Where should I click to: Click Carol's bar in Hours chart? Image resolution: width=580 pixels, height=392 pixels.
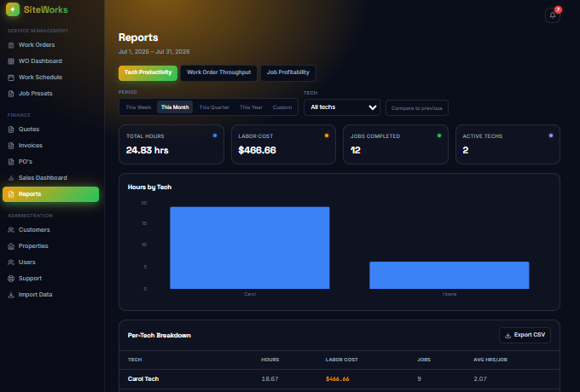250,248
